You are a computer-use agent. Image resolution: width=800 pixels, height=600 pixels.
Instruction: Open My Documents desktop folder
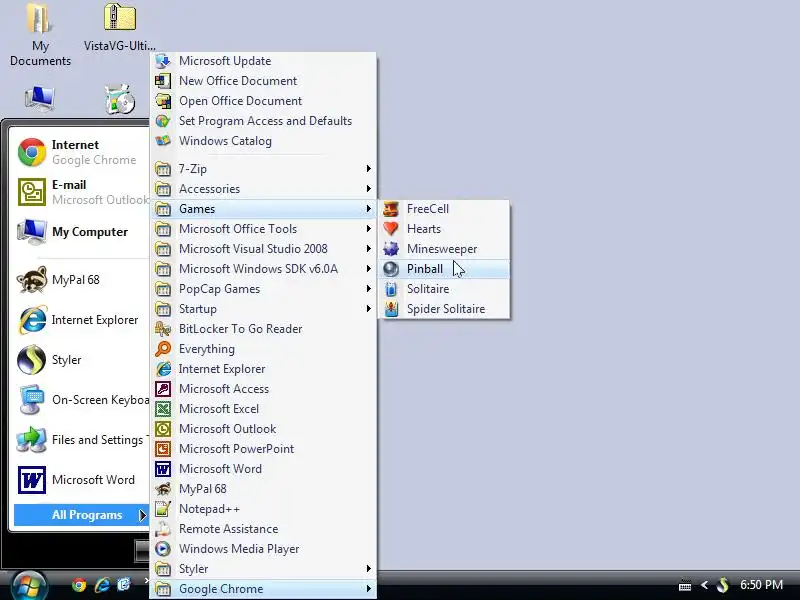tap(40, 34)
